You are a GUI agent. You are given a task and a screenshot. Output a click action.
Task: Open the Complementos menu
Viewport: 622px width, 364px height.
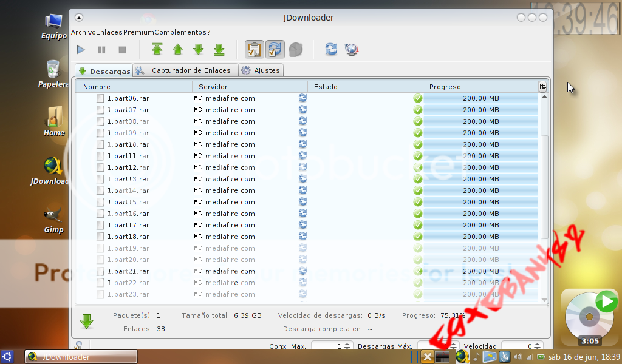point(180,32)
